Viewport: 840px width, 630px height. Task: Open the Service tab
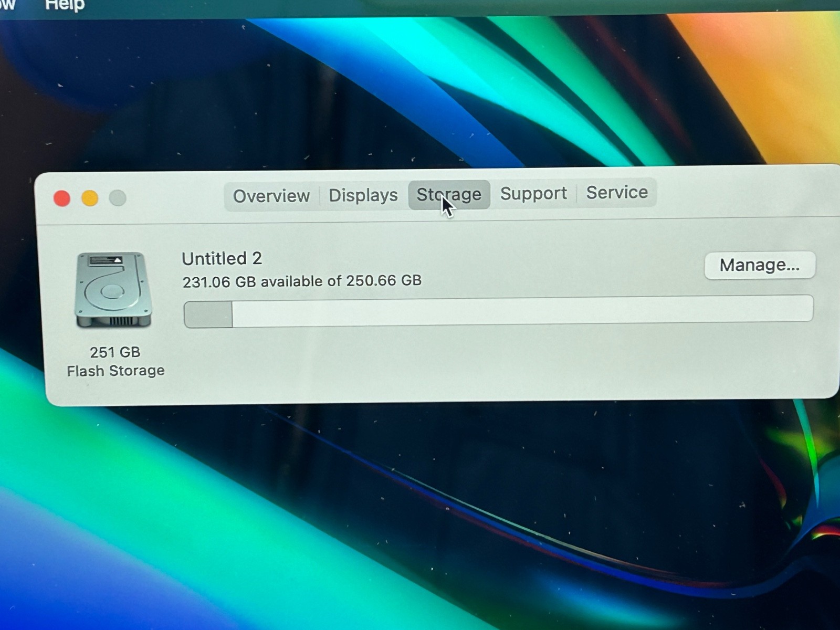[x=617, y=192]
